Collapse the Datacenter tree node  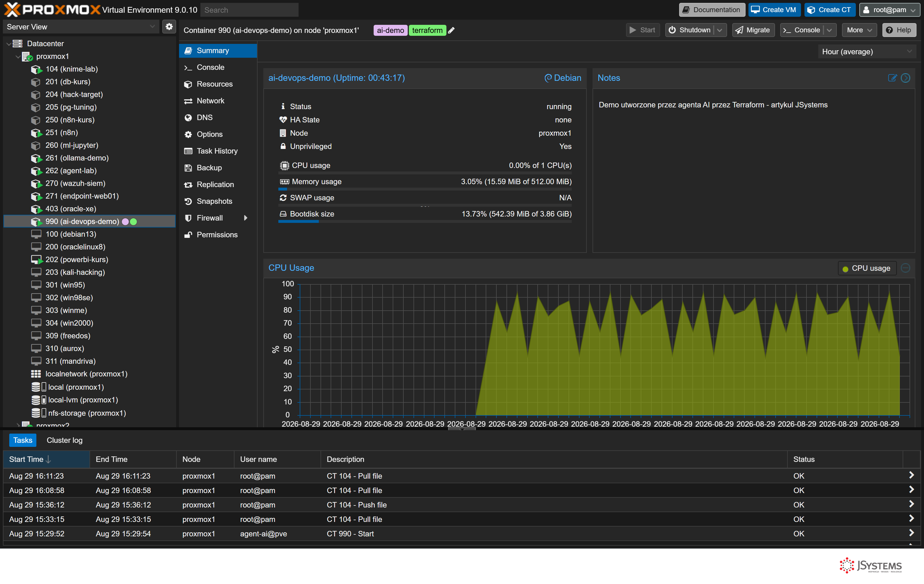(9, 44)
